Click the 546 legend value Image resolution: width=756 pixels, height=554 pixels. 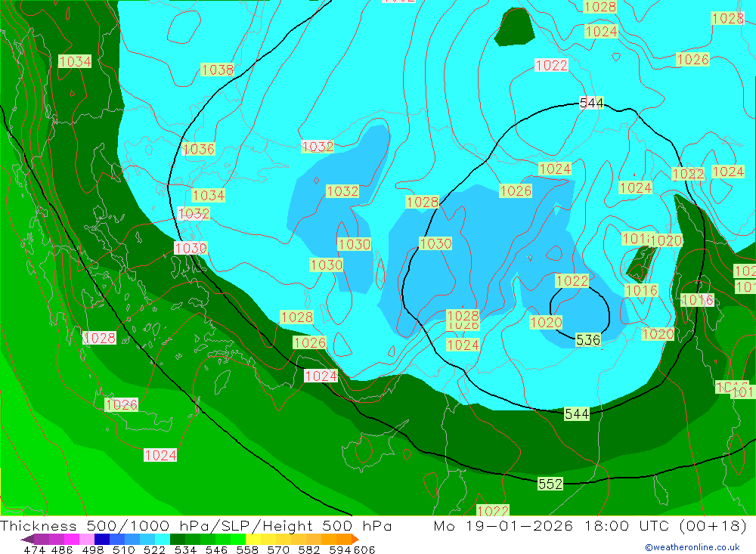(216, 550)
